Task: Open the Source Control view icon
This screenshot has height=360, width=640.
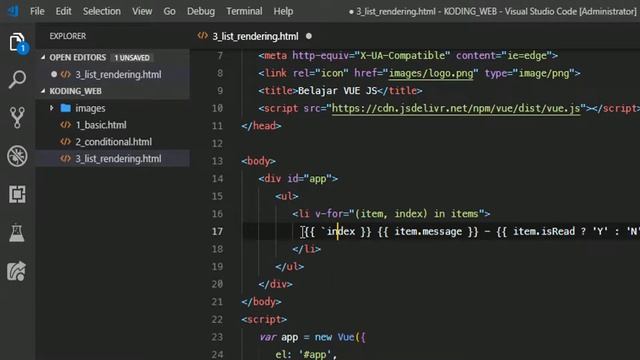Action: (17, 118)
